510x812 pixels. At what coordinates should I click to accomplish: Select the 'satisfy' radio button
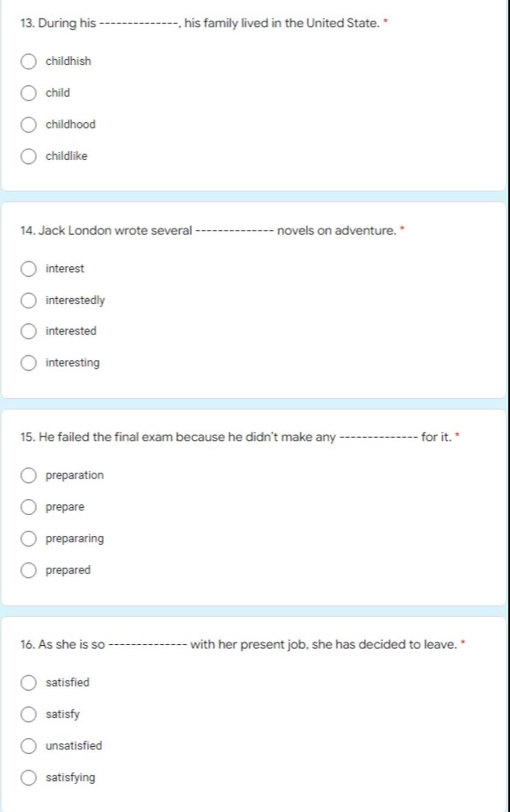coord(28,714)
